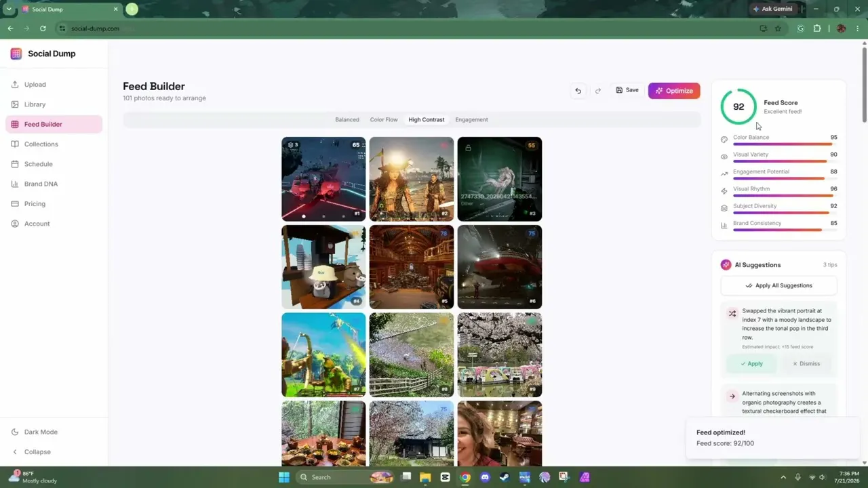Open the Windows Start menu
868x488 pixels.
(284, 477)
